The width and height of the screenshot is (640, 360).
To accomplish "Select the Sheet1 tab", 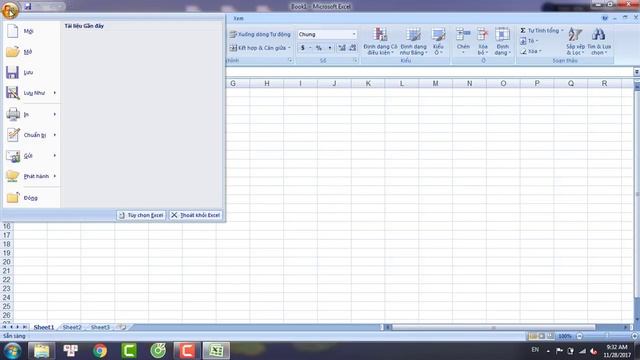I will [x=44, y=327].
